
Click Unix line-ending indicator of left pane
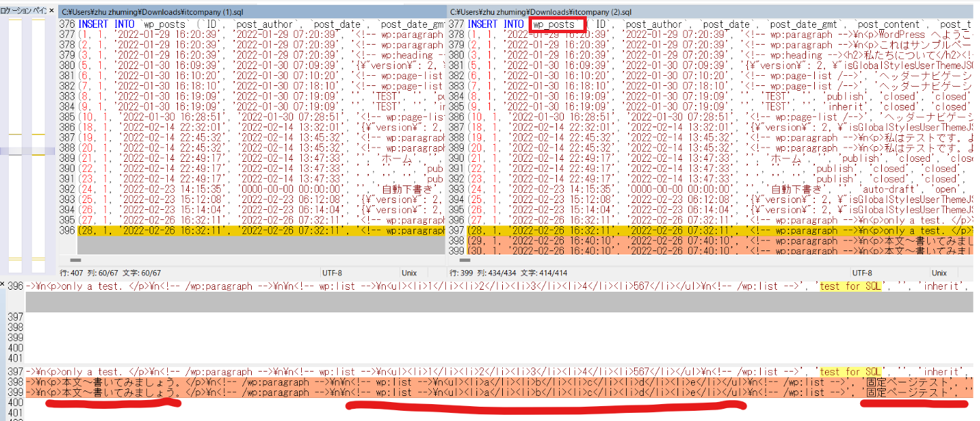pos(409,273)
